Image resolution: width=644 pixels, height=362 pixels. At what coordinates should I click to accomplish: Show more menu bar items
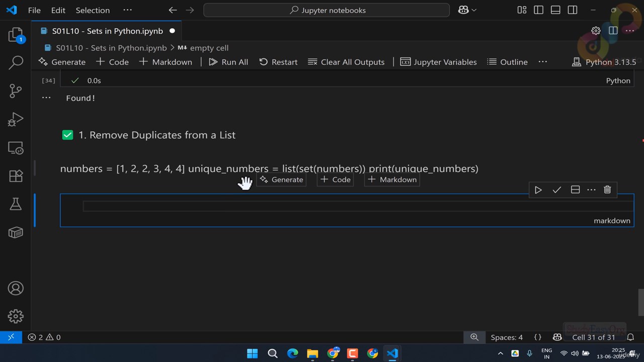[x=128, y=10]
